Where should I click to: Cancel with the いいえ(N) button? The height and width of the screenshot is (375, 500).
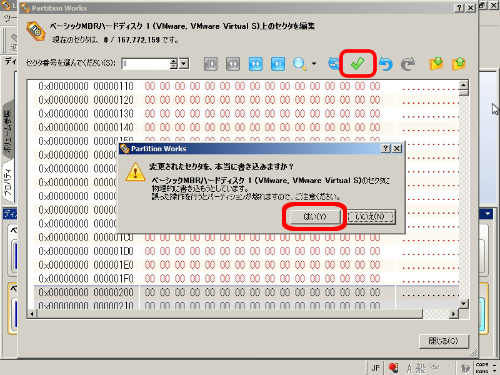click(x=371, y=217)
